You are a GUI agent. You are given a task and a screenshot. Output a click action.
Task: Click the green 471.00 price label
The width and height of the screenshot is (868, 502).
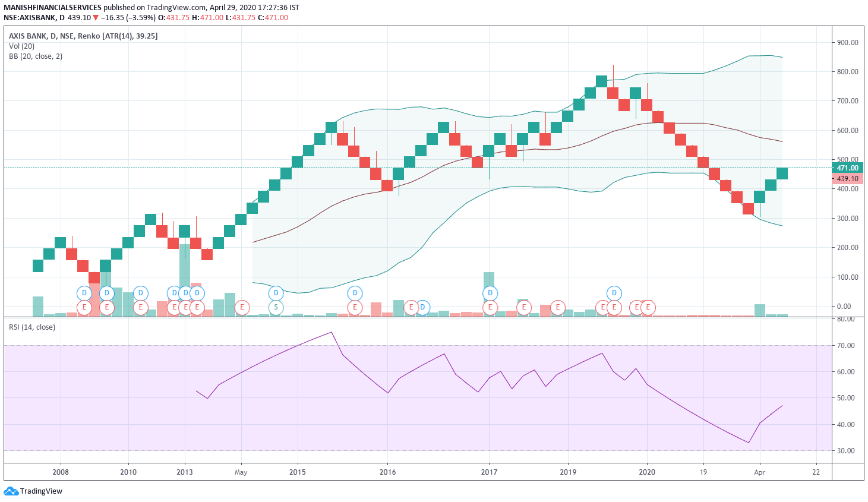point(847,168)
